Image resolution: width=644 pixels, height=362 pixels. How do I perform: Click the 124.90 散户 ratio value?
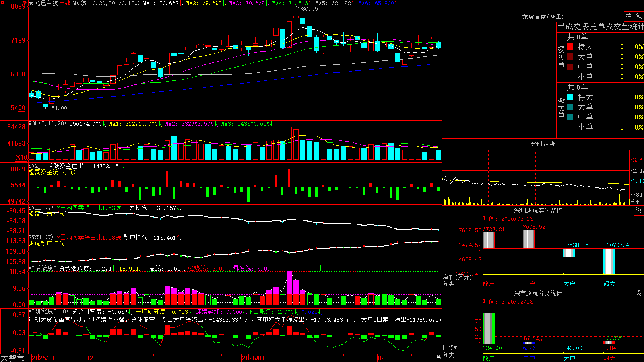[492, 348]
